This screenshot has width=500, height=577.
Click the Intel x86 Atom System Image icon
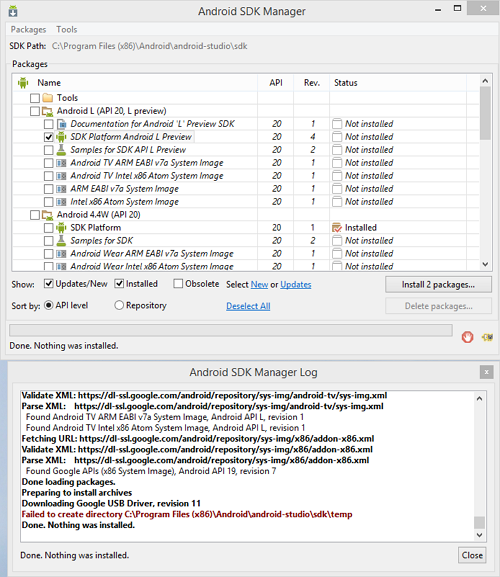[x=61, y=202]
